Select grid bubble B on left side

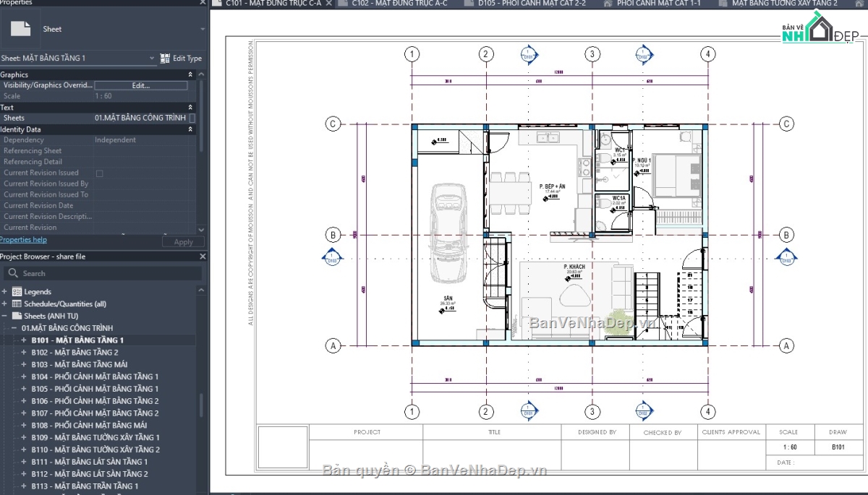(333, 235)
